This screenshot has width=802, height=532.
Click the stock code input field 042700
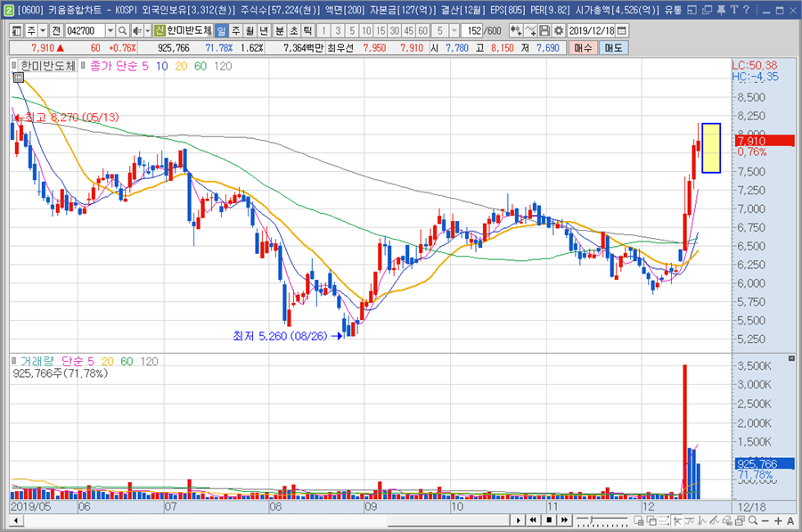pos(85,30)
